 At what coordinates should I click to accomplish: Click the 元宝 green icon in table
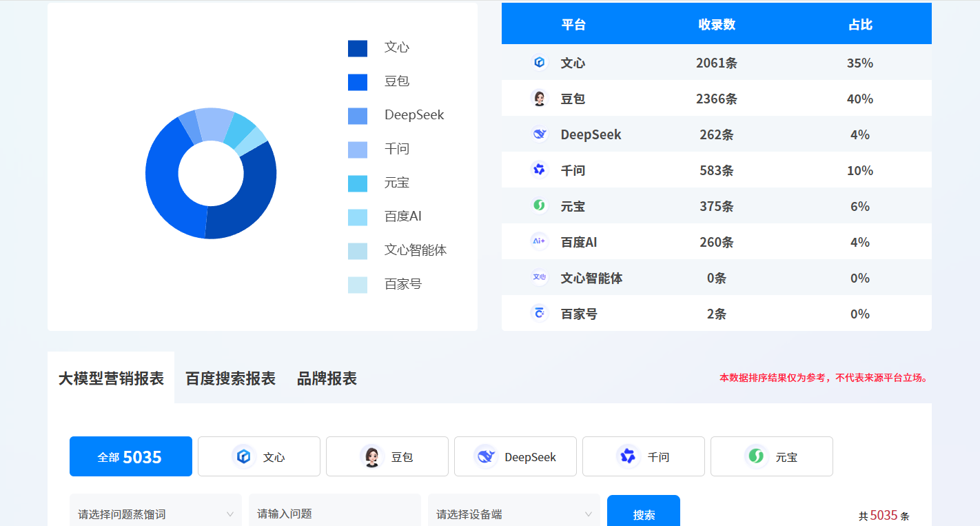pos(539,206)
